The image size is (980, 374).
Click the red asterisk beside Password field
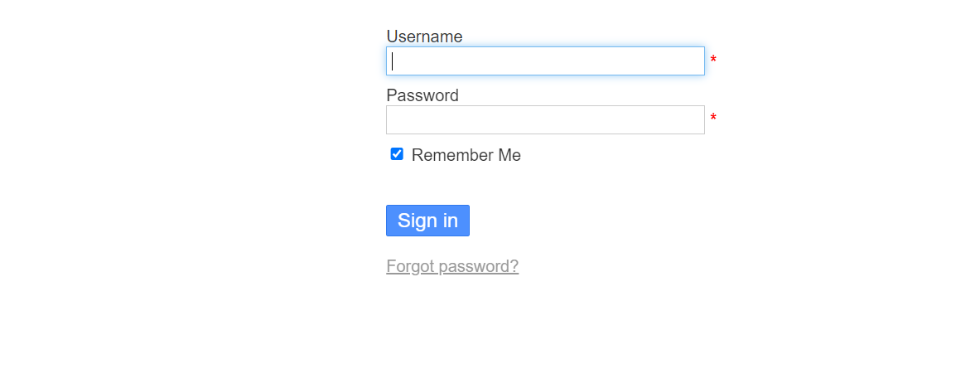[x=713, y=120]
